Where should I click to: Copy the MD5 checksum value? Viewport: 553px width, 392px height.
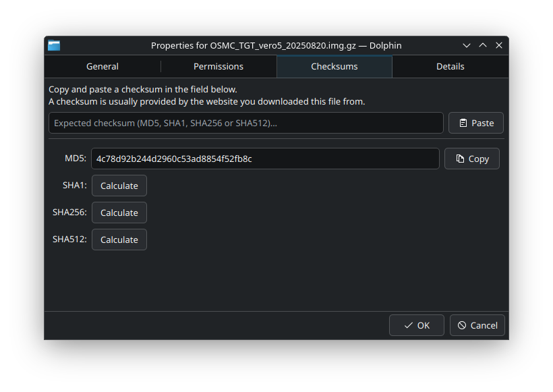(471, 159)
